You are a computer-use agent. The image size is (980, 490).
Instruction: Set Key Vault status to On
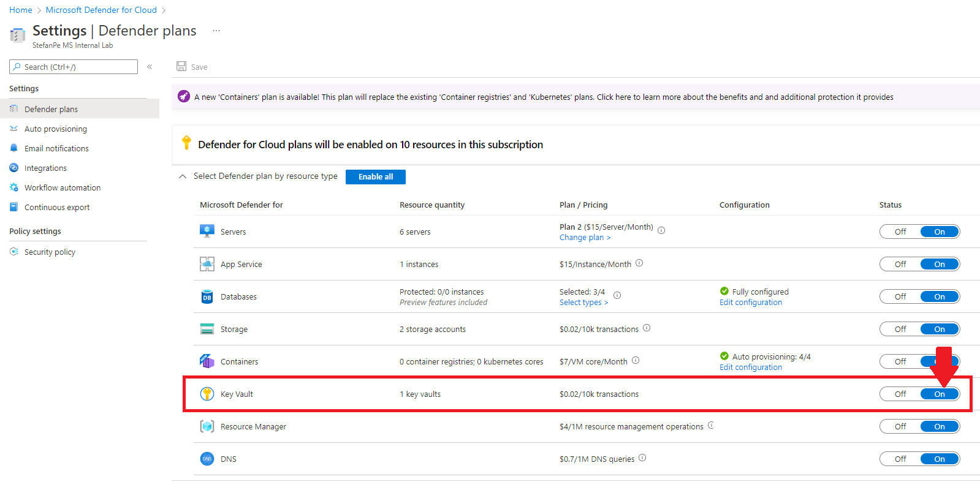click(940, 394)
